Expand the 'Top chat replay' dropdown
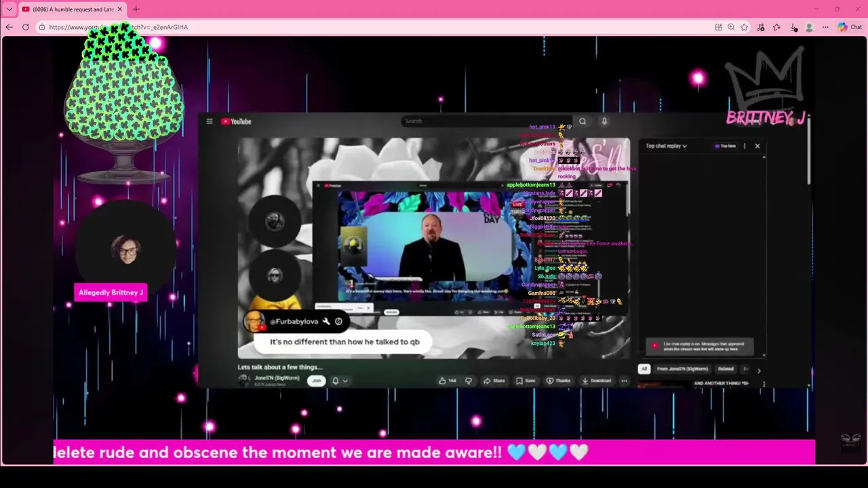868x488 pixels. click(666, 146)
